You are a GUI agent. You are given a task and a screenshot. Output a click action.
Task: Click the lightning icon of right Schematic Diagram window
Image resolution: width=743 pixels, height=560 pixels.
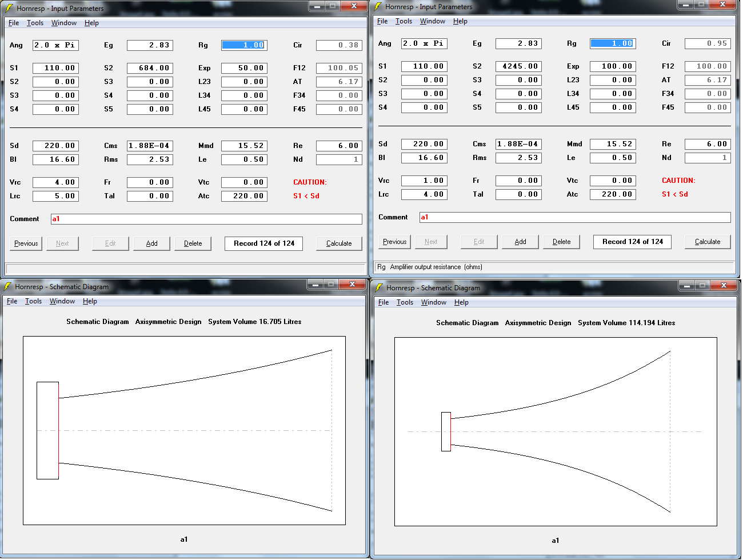click(379, 287)
